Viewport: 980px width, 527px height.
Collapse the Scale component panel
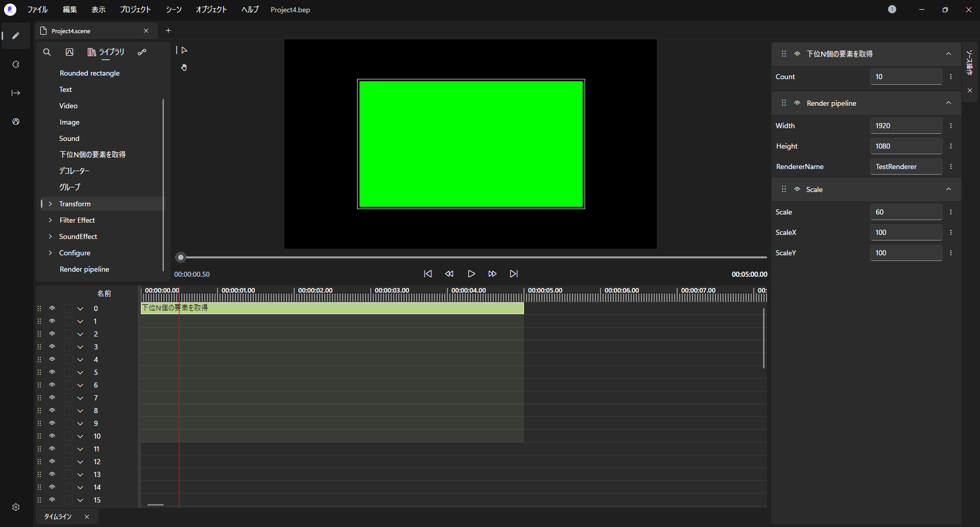pyautogui.click(x=948, y=189)
